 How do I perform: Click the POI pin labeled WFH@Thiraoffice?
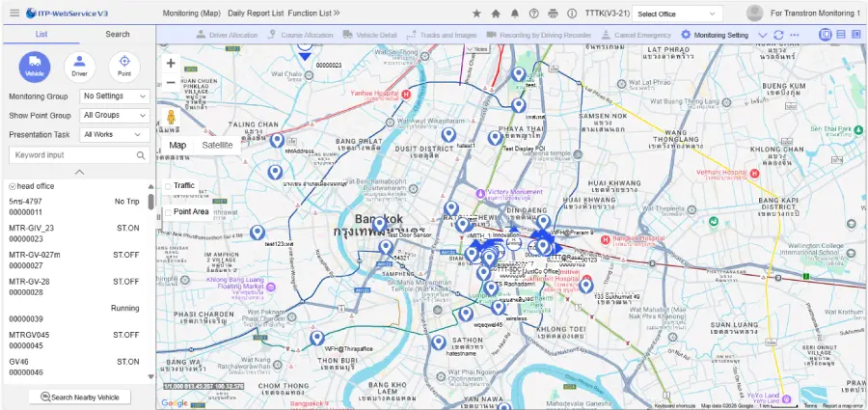(x=316, y=338)
